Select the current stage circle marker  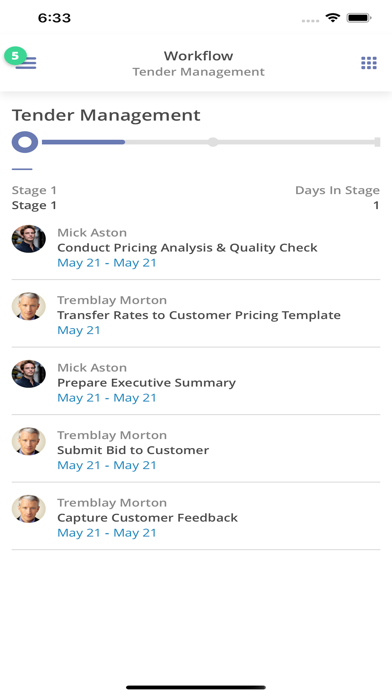pyautogui.click(x=25, y=142)
